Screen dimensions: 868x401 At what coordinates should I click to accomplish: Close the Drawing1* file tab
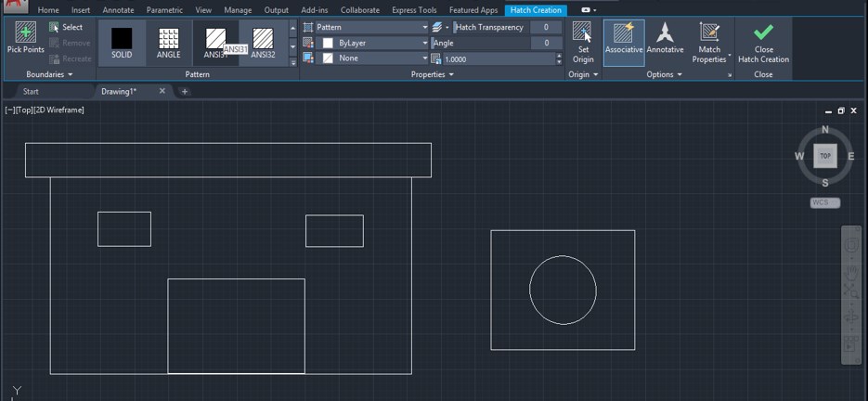click(162, 91)
